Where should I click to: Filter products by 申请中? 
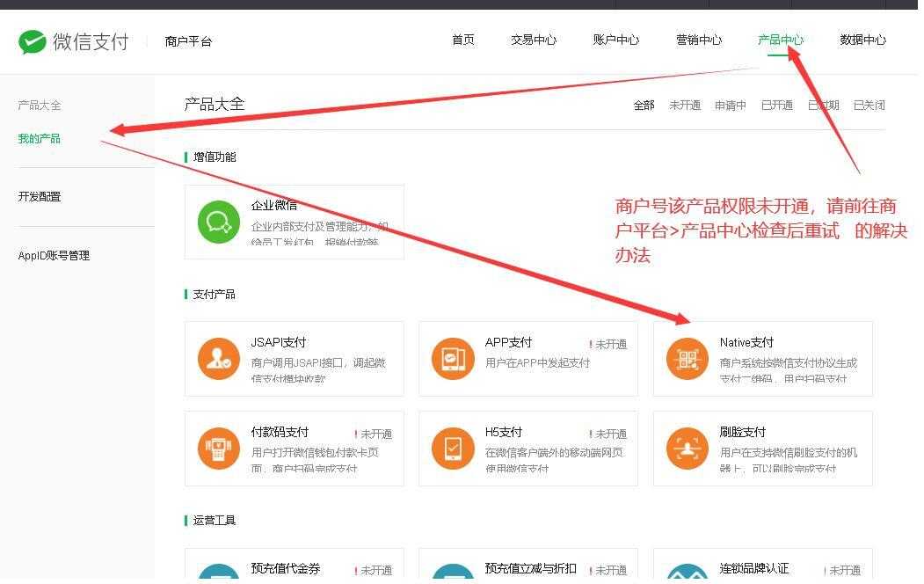pyautogui.click(x=730, y=106)
